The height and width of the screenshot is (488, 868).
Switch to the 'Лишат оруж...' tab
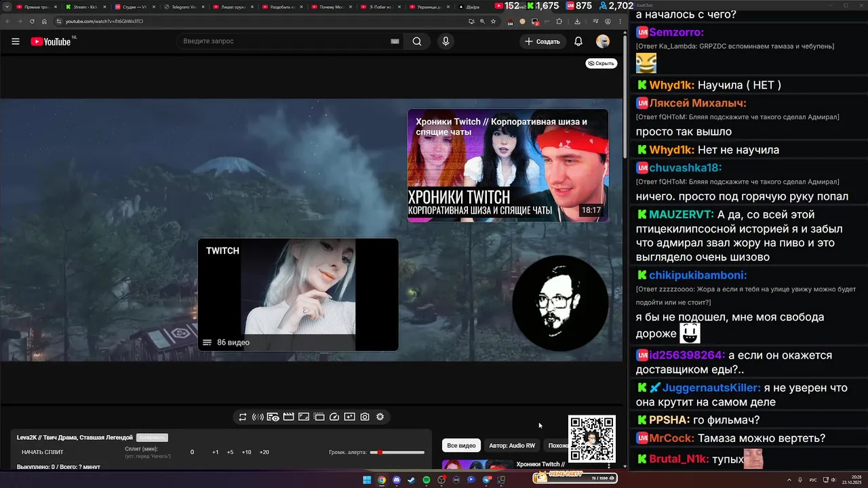tap(233, 7)
